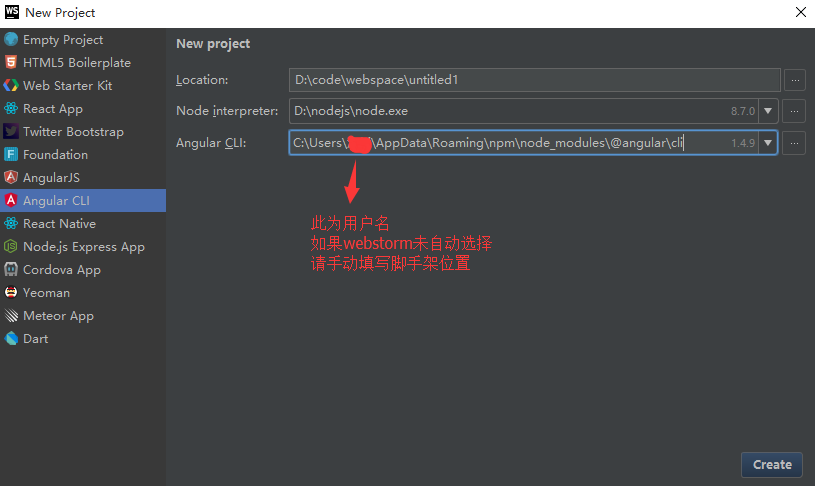Browse for project Location folder
The image size is (815, 486).
795,80
